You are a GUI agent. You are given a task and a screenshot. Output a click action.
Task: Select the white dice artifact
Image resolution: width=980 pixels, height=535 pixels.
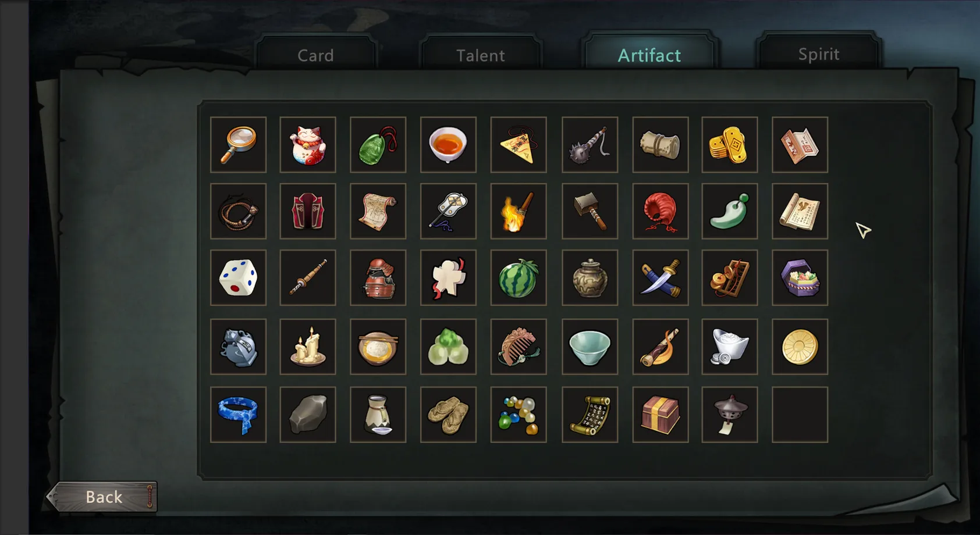(238, 278)
